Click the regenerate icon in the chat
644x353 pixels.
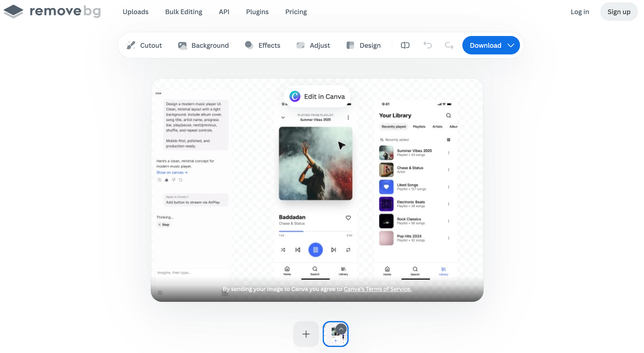pyautogui.click(x=181, y=180)
